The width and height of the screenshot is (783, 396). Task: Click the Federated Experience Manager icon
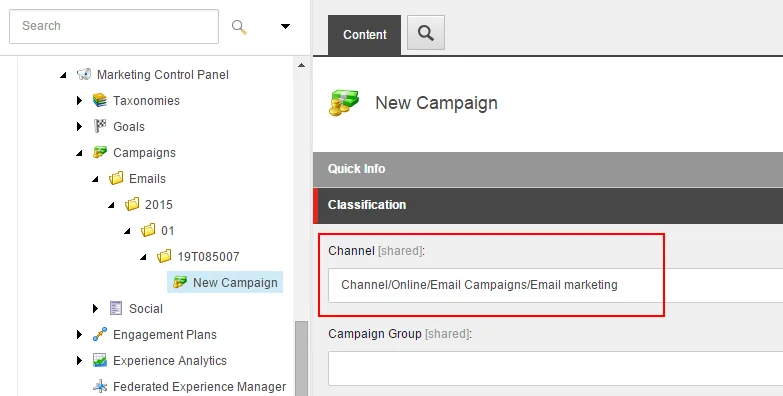(100, 387)
